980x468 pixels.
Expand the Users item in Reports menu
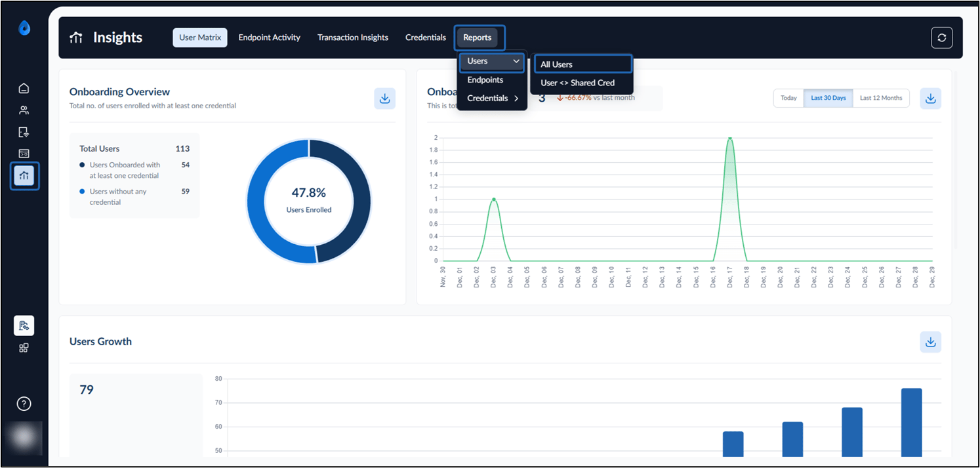pyautogui.click(x=493, y=61)
